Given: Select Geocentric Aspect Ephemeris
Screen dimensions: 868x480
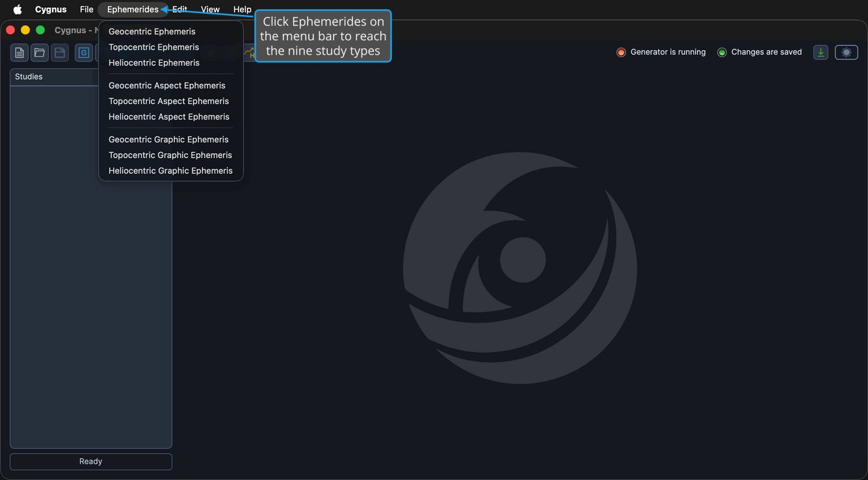Looking at the screenshot, I should coord(171,85).
